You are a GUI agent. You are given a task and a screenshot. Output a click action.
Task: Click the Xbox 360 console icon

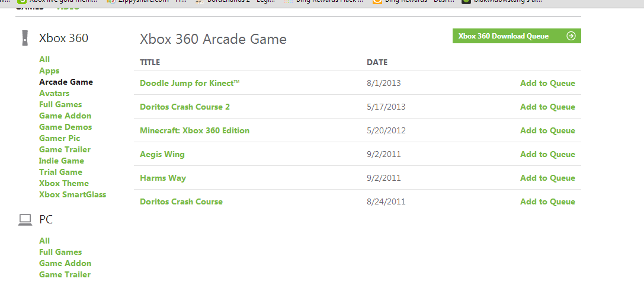click(24, 38)
